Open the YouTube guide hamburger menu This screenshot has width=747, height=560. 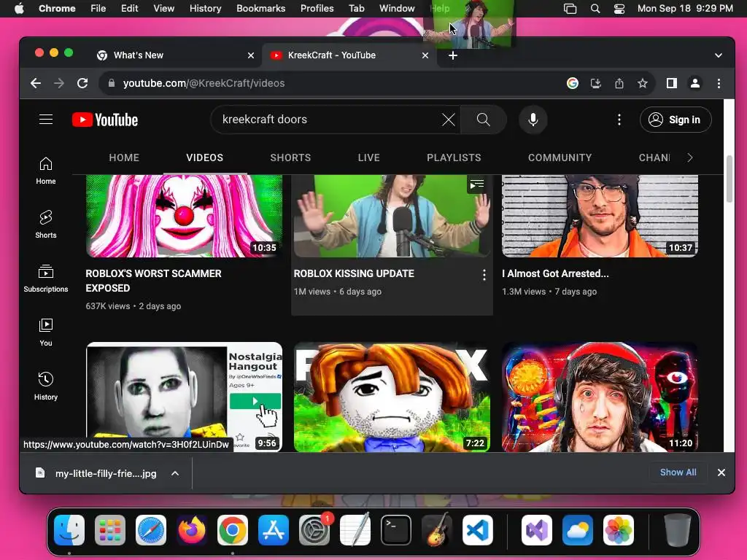[46, 120]
